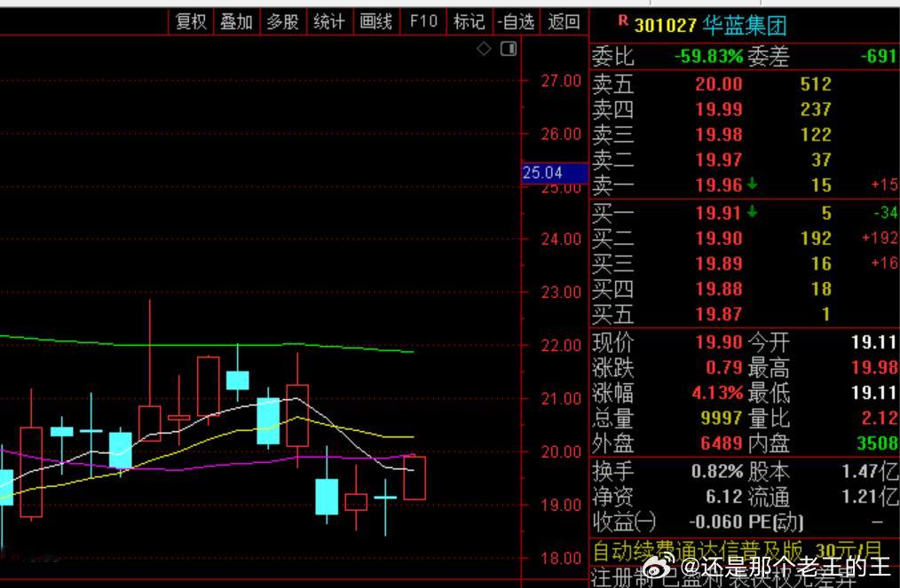Click the 总量 value 9997
The width and height of the screenshot is (900, 588).
tap(722, 419)
